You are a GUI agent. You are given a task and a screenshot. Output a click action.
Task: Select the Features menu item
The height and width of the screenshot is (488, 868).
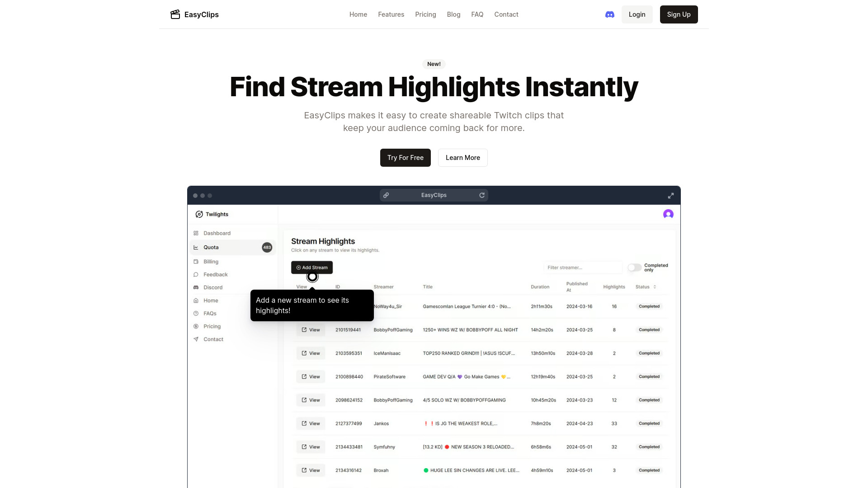tap(391, 14)
